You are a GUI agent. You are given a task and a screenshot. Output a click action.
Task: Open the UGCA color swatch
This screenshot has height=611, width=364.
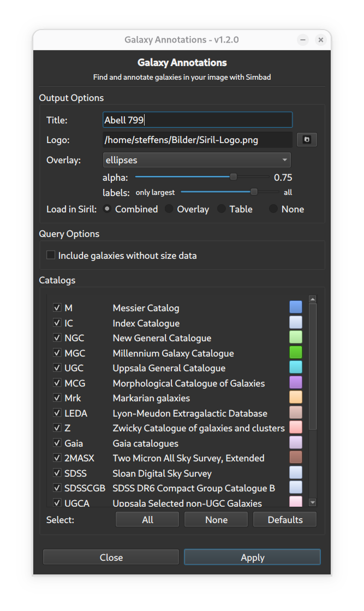click(296, 501)
